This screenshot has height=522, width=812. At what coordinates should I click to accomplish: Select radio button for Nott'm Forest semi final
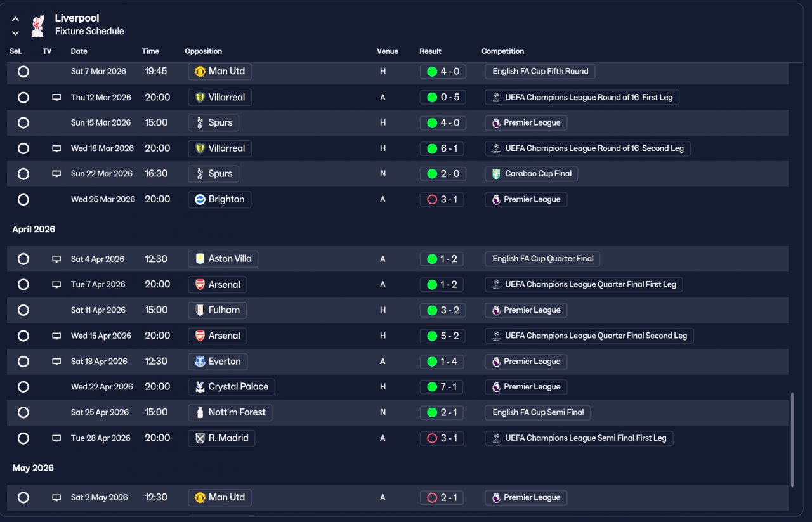[23, 412]
